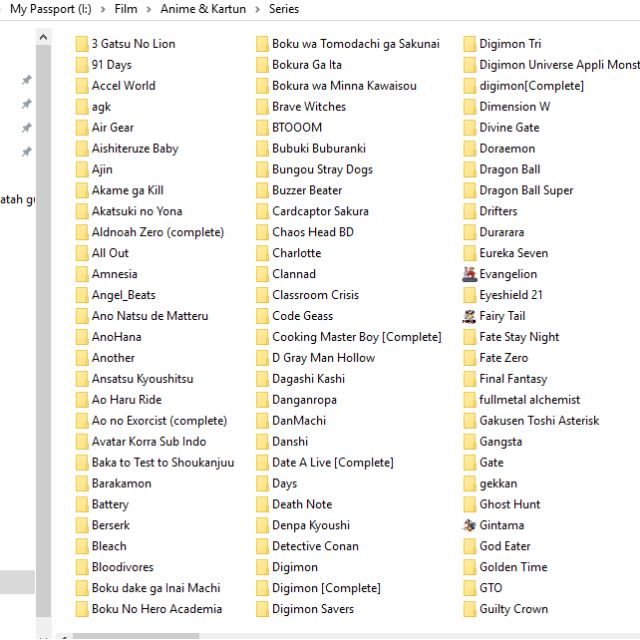Select the All Out folder name
Viewport: 640px width, 640px height.
[x=110, y=253]
